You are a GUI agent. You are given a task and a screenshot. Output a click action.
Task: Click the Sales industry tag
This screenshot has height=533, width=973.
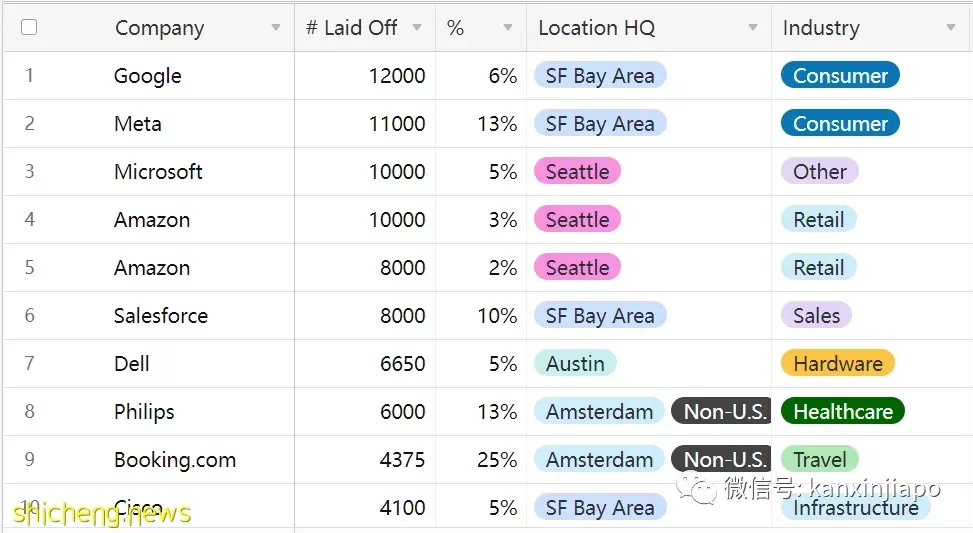coord(816,315)
